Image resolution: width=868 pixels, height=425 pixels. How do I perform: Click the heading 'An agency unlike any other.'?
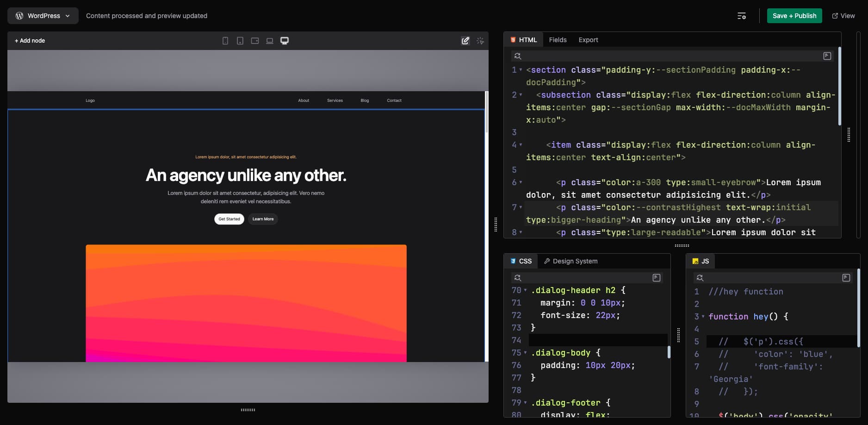[246, 175]
